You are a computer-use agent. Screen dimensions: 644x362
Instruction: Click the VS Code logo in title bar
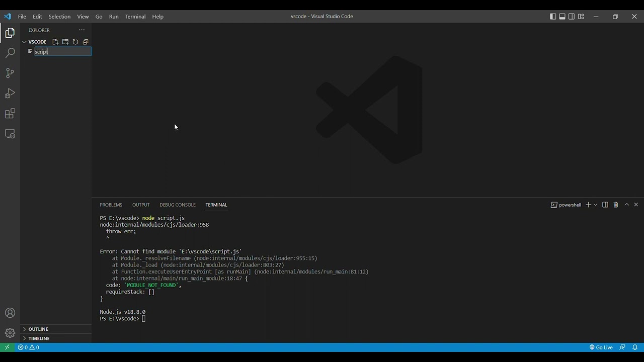(x=8, y=17)
